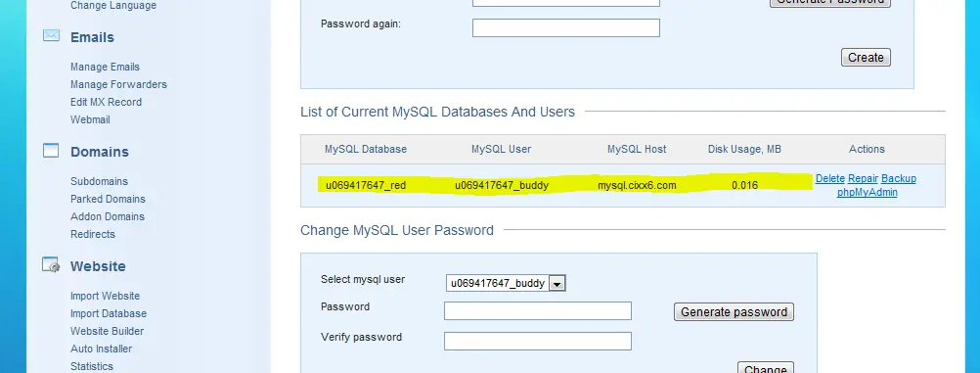The width and height of the screenshot is (980, 373).
Task: Open the mysql user dropdown arrow
Action: [557, 284]
